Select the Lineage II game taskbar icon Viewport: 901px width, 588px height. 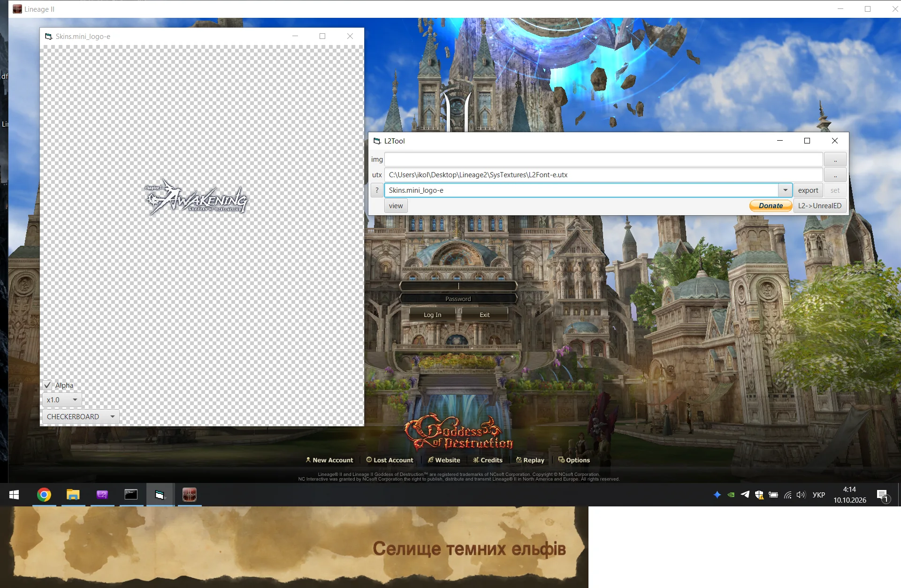point(189,495)
